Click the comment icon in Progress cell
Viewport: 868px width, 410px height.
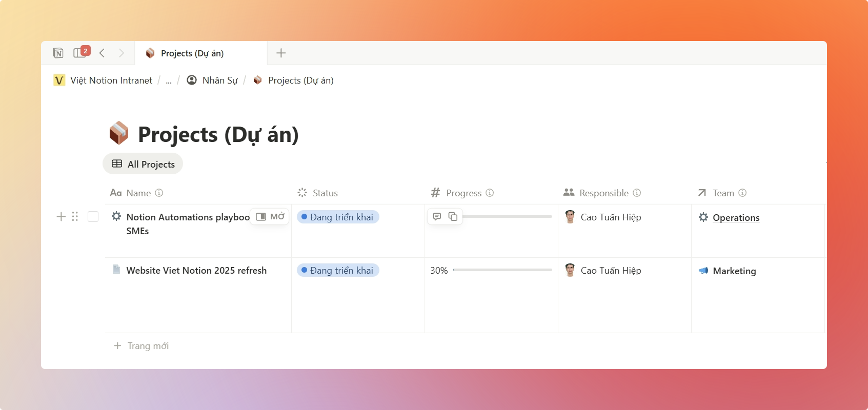[x=437, y=217]
